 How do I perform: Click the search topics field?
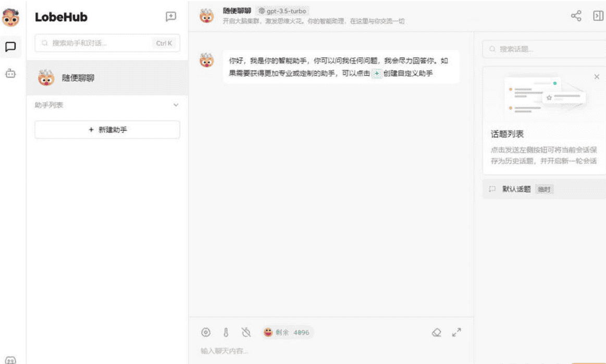(x=544, y=49)
